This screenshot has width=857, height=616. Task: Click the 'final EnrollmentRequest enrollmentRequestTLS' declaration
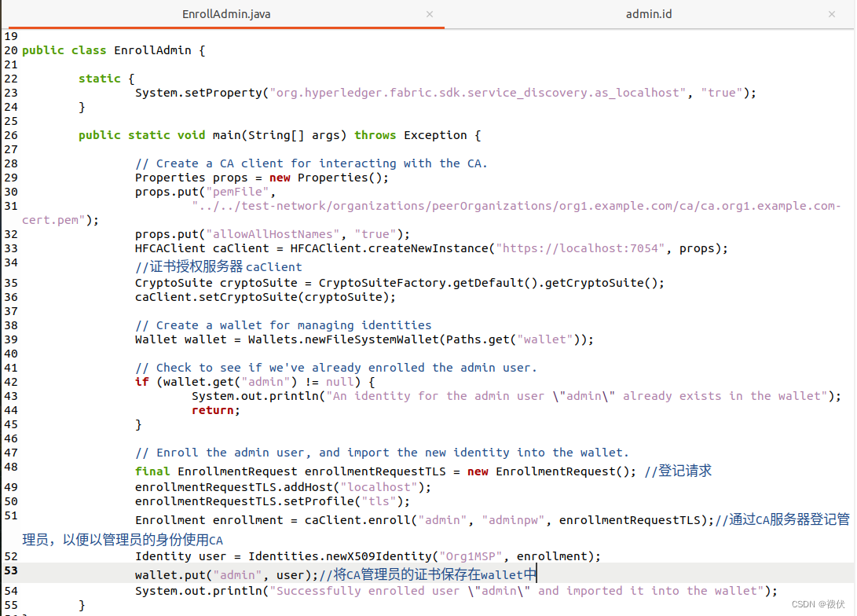click(386, 471)
